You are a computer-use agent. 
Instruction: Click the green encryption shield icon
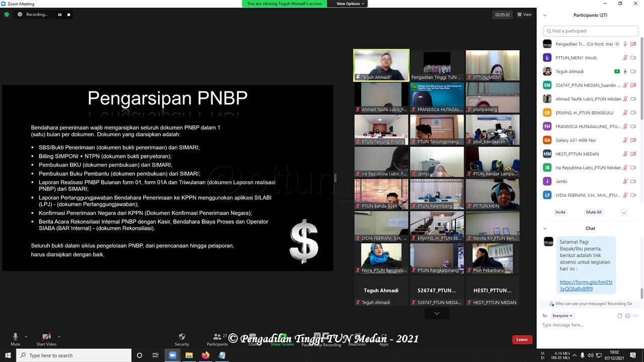[7, 15]
